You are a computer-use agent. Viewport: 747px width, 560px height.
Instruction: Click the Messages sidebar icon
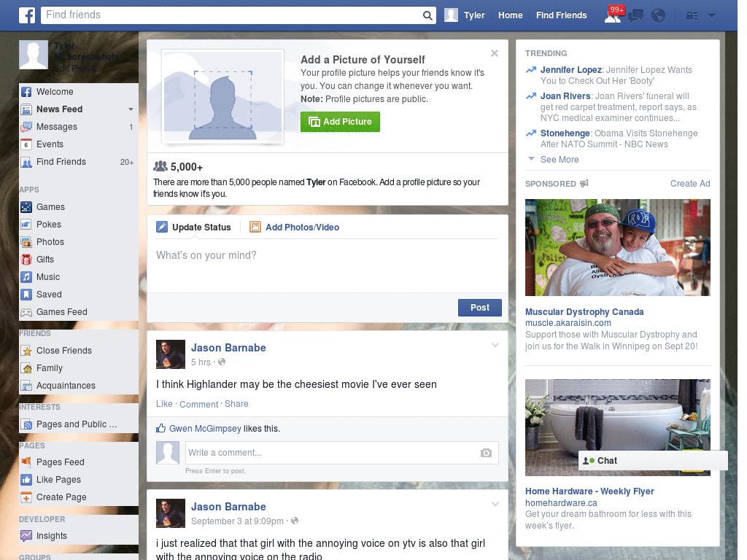[26, 127]
